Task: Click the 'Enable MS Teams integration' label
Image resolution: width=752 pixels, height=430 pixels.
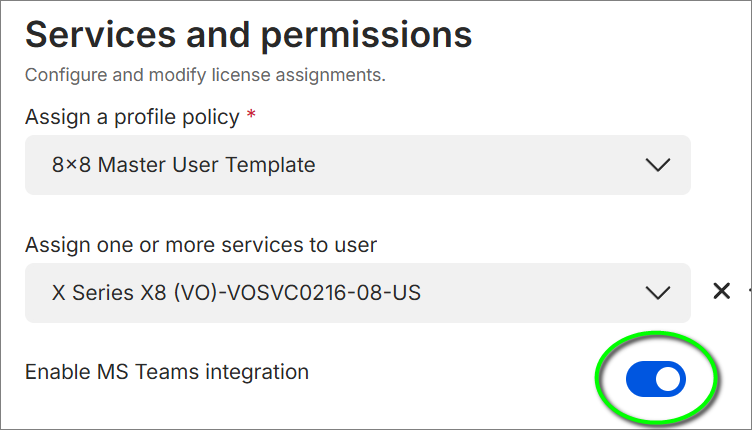Action: 167,372
